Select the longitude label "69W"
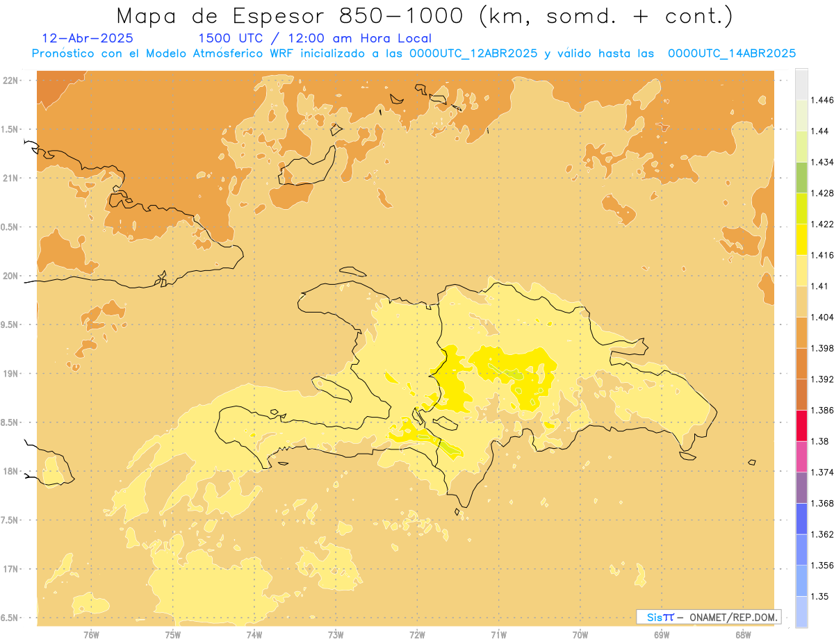Screen dimensions: 834x644 662,635
